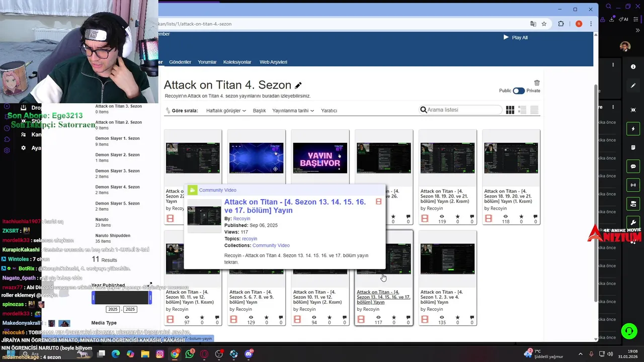Open 'Attack on Titan 2. Sezon' list

[119, 123]
